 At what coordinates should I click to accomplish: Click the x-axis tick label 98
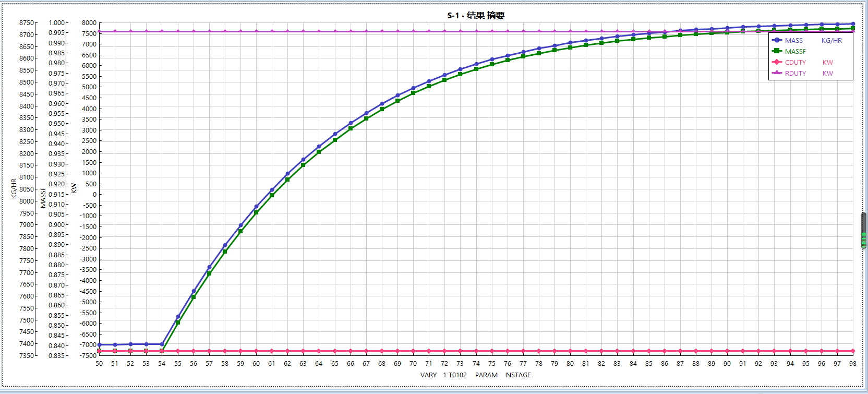click(853, 363)
